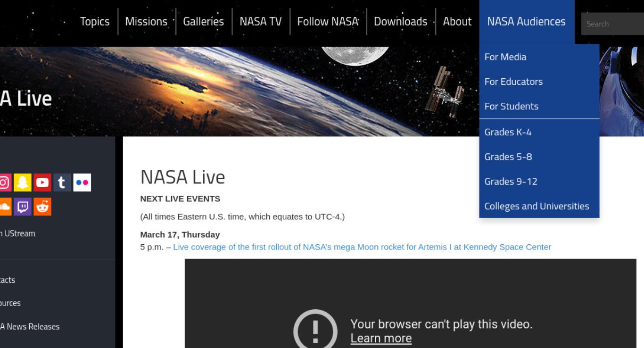Open Artemis I rollout live coverage link

pyautogui.click(x=362, y=247)
